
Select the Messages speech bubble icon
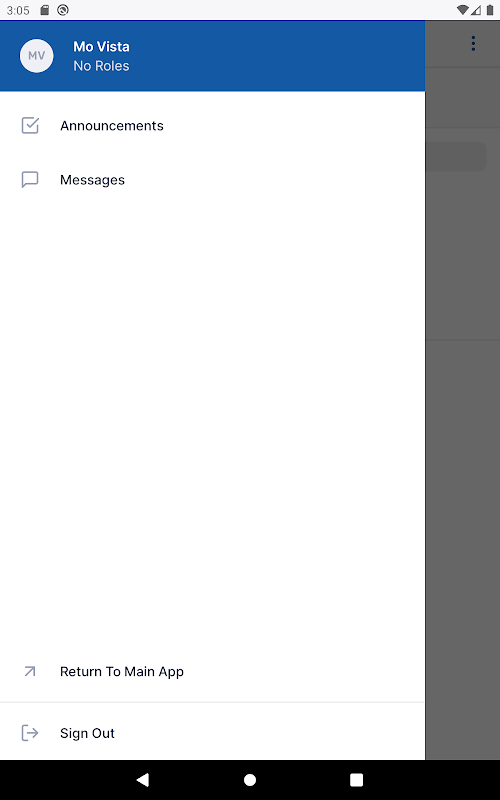[30, 180]
